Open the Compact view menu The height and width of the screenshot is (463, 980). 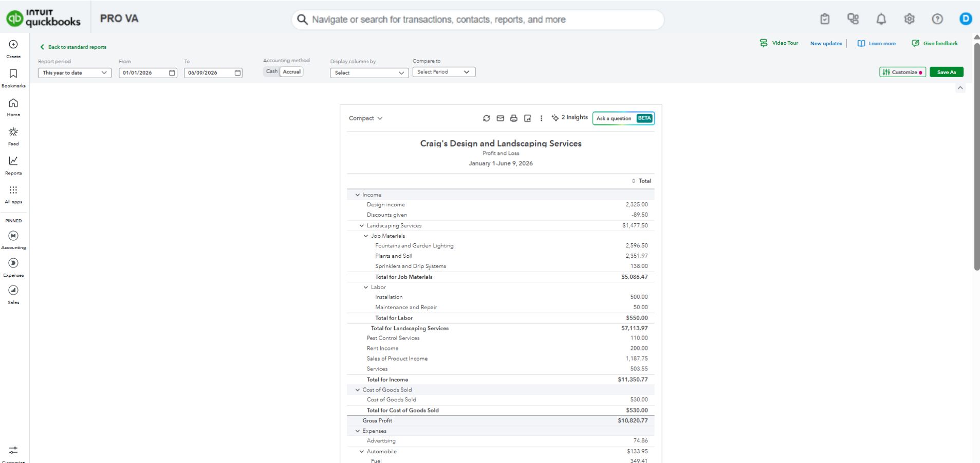(x=365, y=118)
